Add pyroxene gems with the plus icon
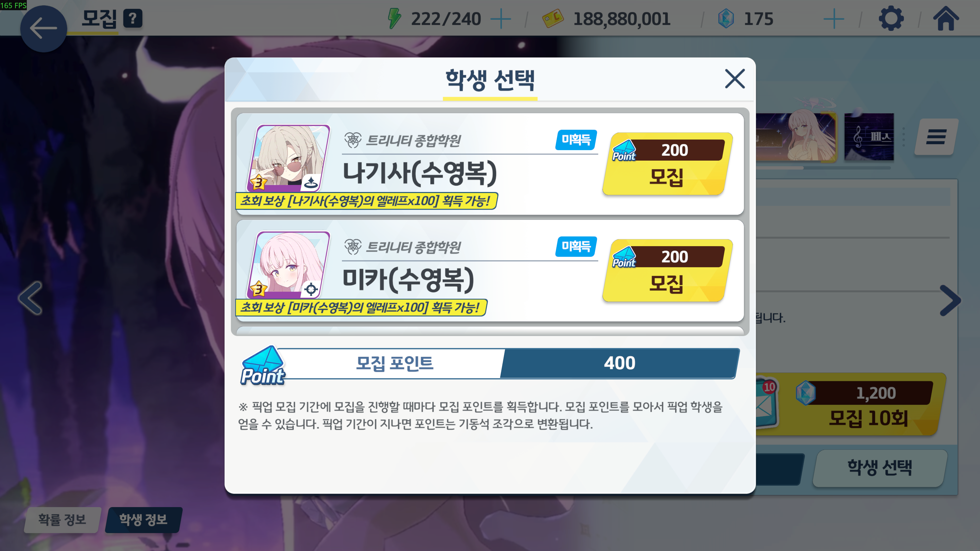 pyautogui.click(x=833, y=19)
